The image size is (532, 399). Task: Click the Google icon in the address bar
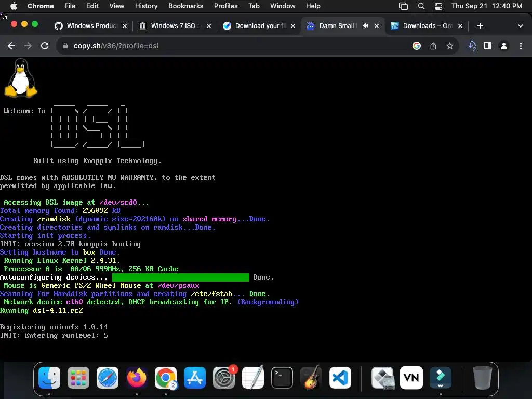click(417, 46)
